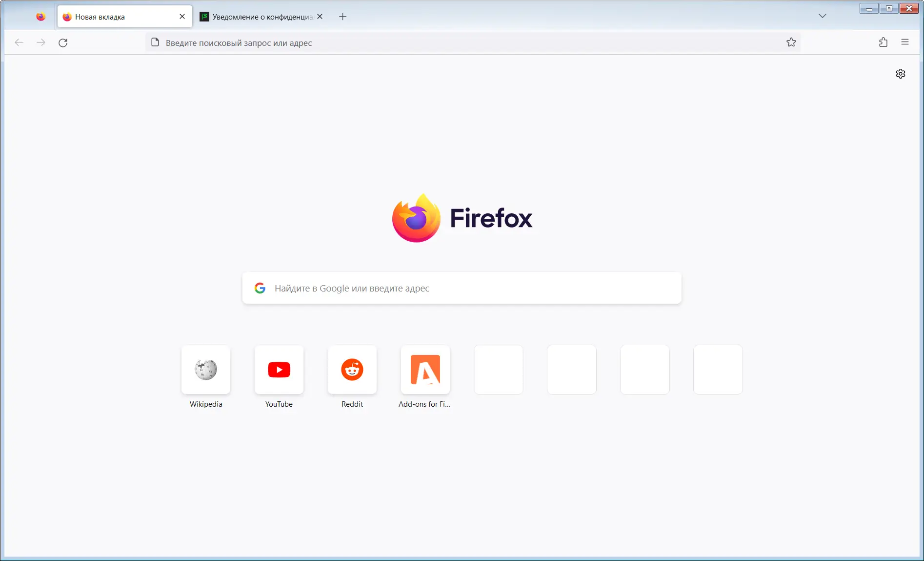The height and width of the screenshot is (561, 924).
Task: Open the Reddit shortcut tile
Action: pos(352,370)
